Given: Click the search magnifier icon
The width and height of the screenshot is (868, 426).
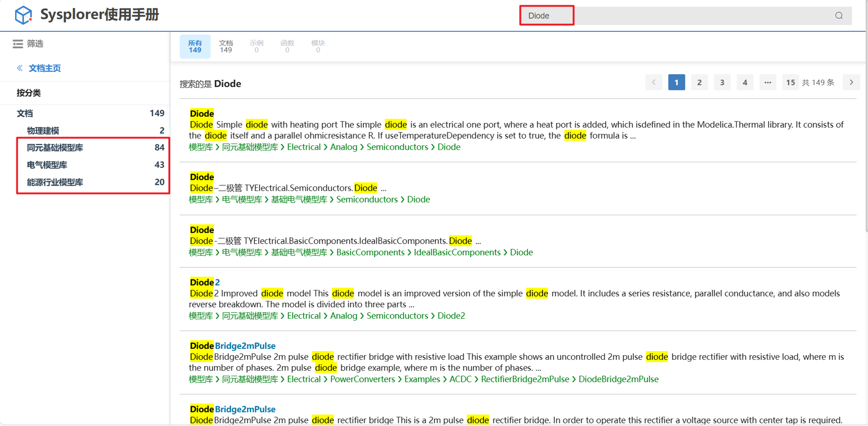Looking at the screenshot, I should coord(839,15).
